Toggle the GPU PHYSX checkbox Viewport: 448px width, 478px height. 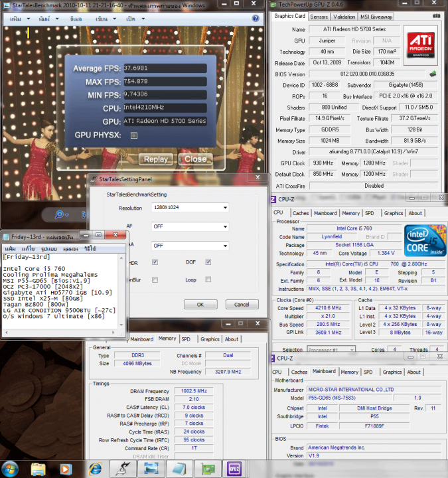coord(134,135)
